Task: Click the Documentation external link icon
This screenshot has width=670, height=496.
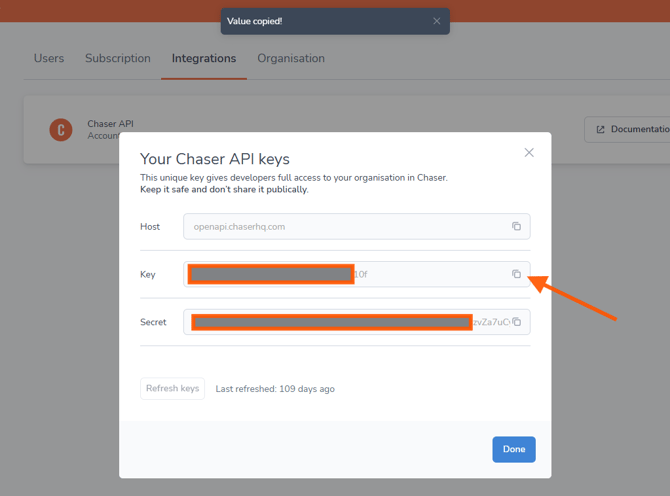Action: click(600, 129)
